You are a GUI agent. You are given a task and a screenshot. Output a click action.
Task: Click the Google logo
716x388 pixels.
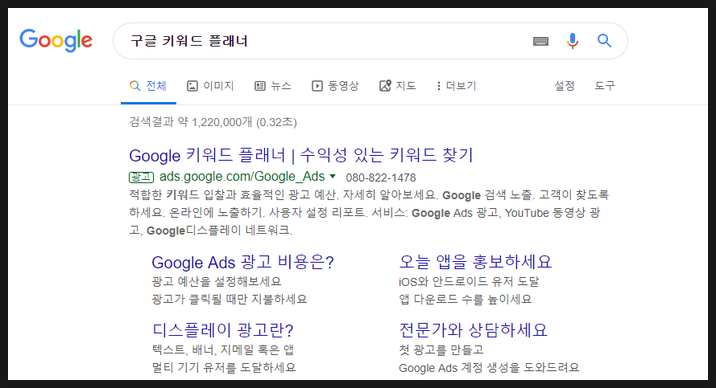56,41
